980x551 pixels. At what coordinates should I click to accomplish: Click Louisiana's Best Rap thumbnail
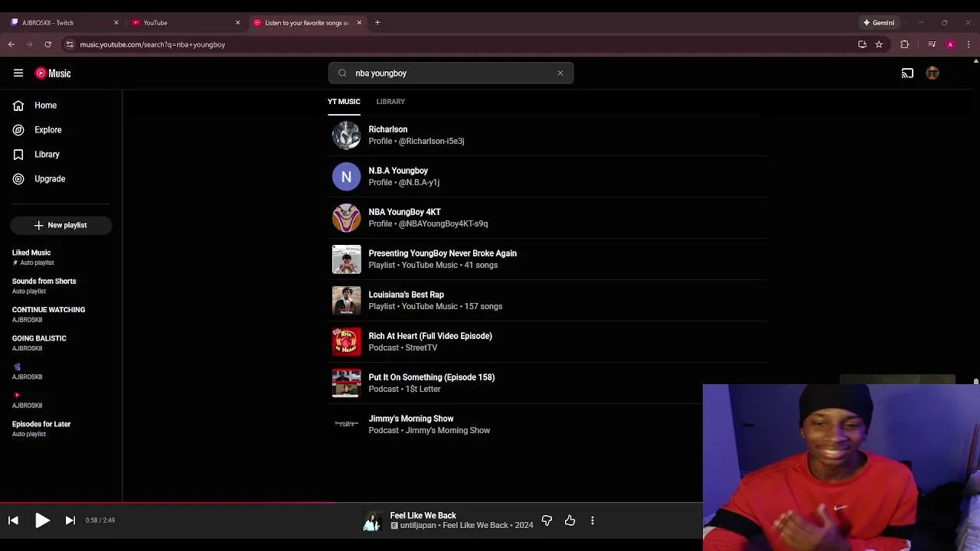point(346,301)
